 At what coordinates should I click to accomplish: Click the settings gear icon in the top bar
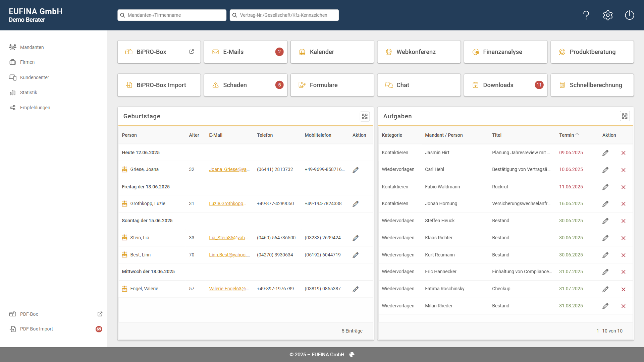click(608, 15)
